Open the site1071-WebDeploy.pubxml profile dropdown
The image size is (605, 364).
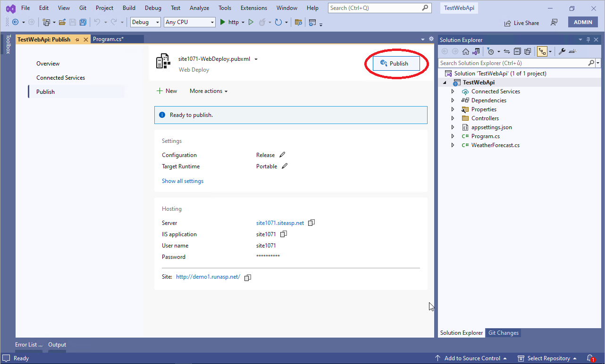tap(256, 59)
